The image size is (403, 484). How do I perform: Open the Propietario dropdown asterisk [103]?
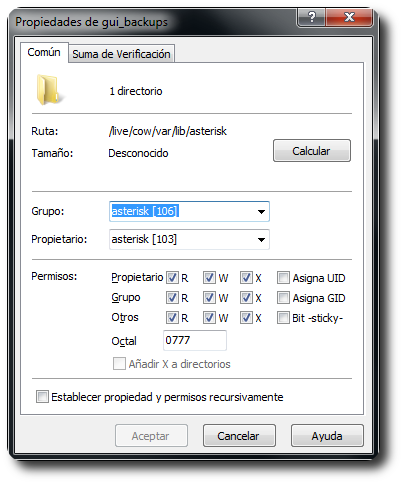pos(189,239)
